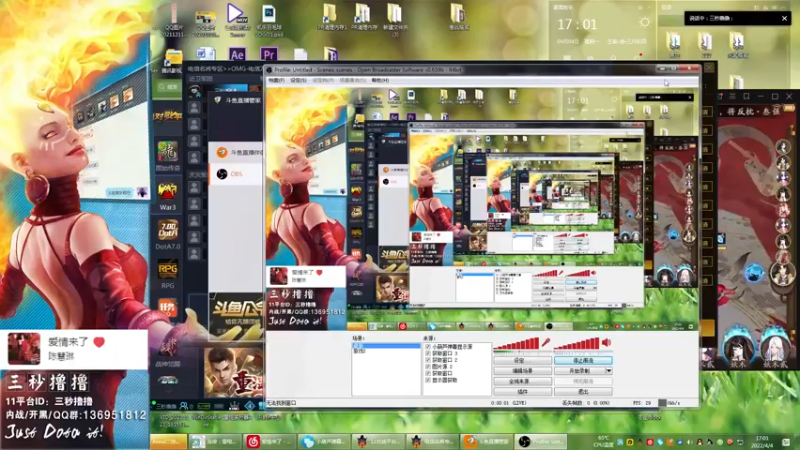This screenshot has width=800, height=450.
Task: Click the 重 hero banner in platform window
Action: [234, 372]
